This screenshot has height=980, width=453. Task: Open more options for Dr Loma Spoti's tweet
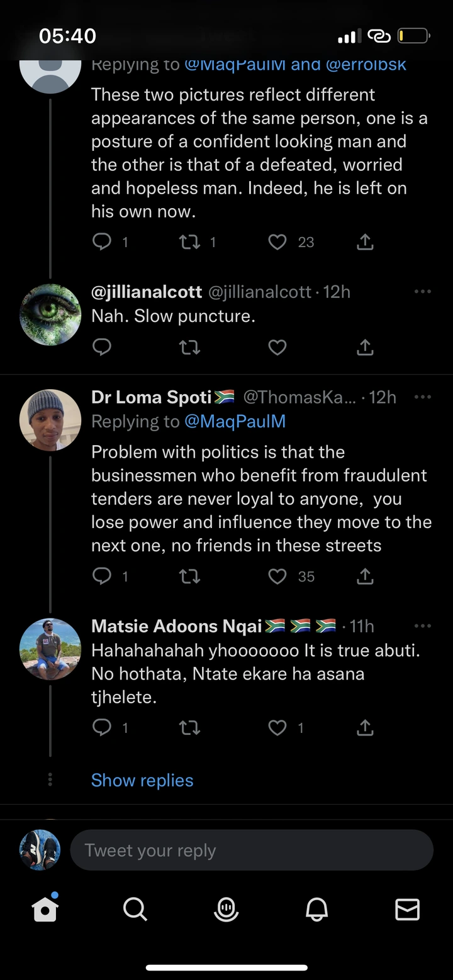[x=423, y=397]
